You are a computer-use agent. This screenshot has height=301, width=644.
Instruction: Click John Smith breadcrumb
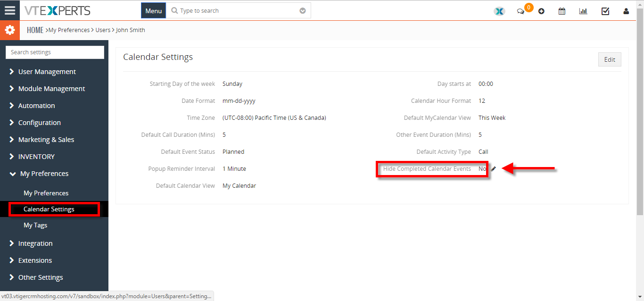pos(131,30)
